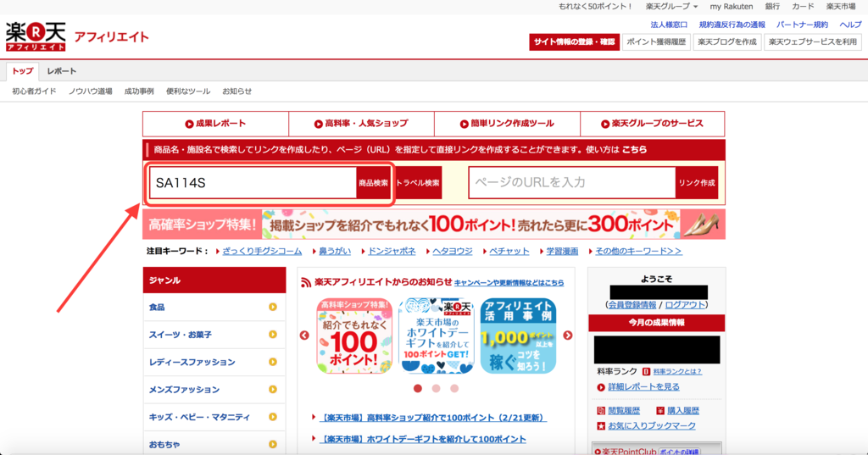Open 高料率・人気ショップ navigation button
Screen dimensions: 868x455
(361, 124)
